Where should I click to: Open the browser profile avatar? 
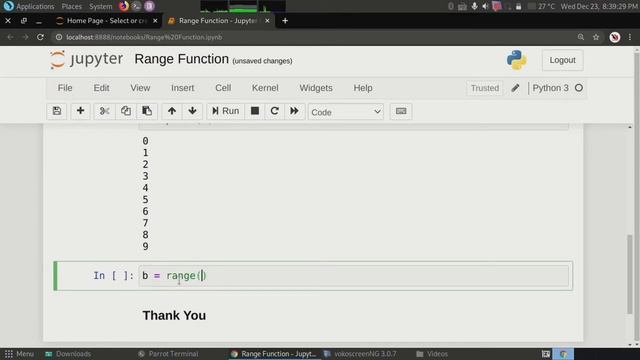tap(615, 37)
